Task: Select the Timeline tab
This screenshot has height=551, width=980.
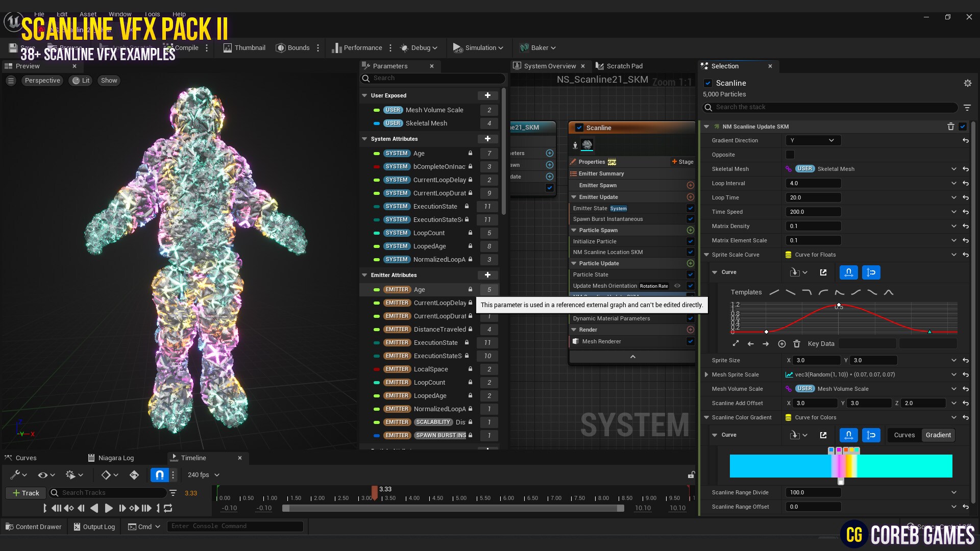Action: point(193,458)
